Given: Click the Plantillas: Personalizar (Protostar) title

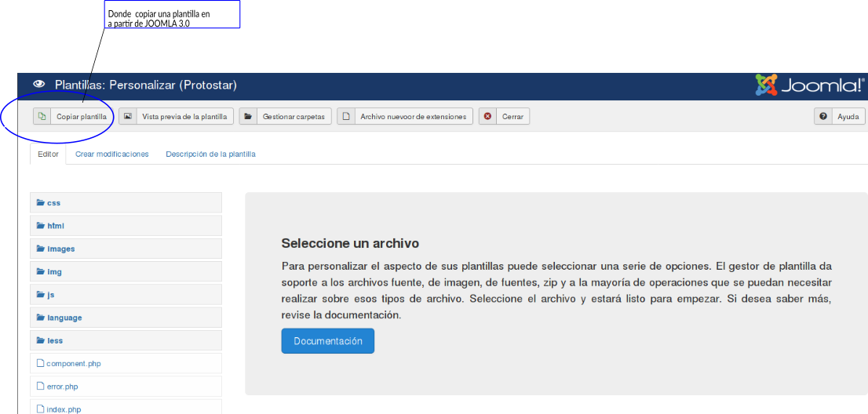Looking at the screenshot, I should coord(146,85).
